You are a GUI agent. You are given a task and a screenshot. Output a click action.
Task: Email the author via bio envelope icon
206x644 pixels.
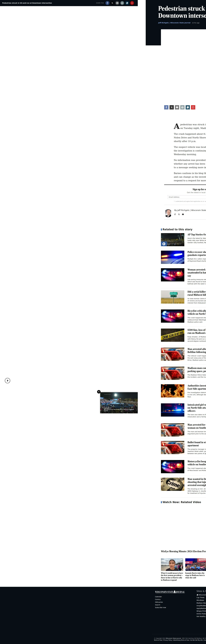coord(183,214)
